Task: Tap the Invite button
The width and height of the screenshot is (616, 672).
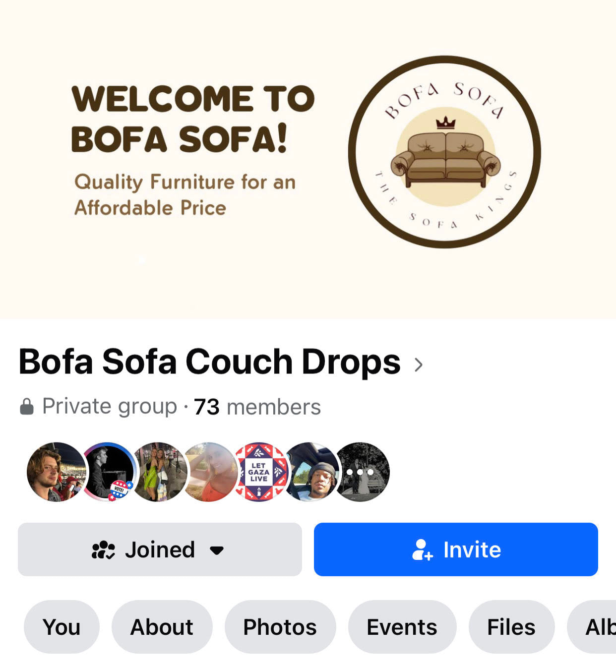Action: point(456,550)
